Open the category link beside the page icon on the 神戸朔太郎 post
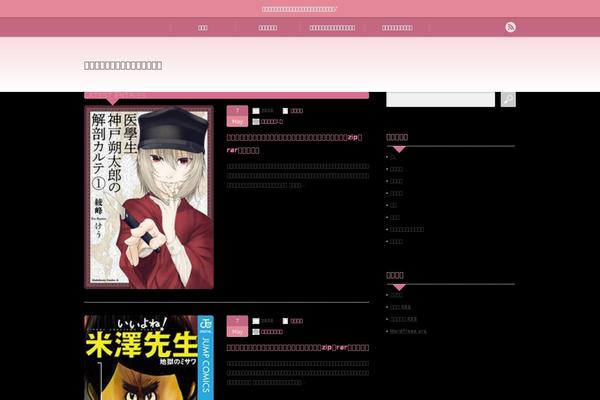The image size is (600, 400). (297, 111)
